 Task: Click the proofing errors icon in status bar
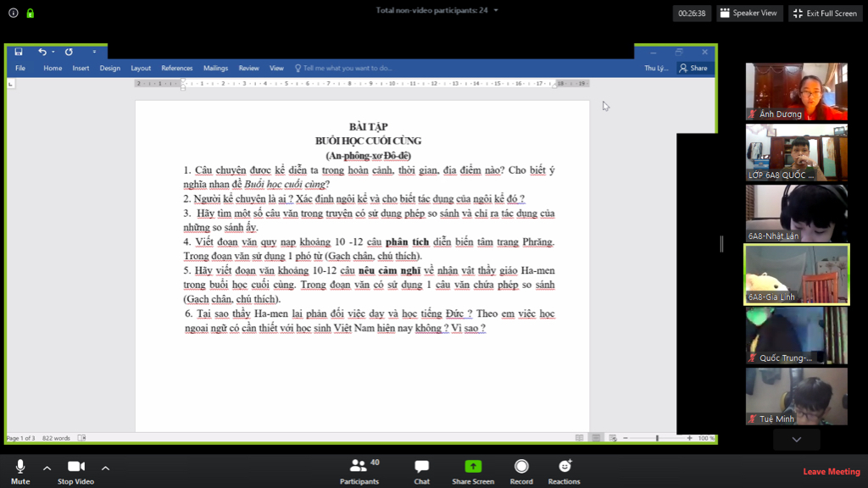click(82, 438)
